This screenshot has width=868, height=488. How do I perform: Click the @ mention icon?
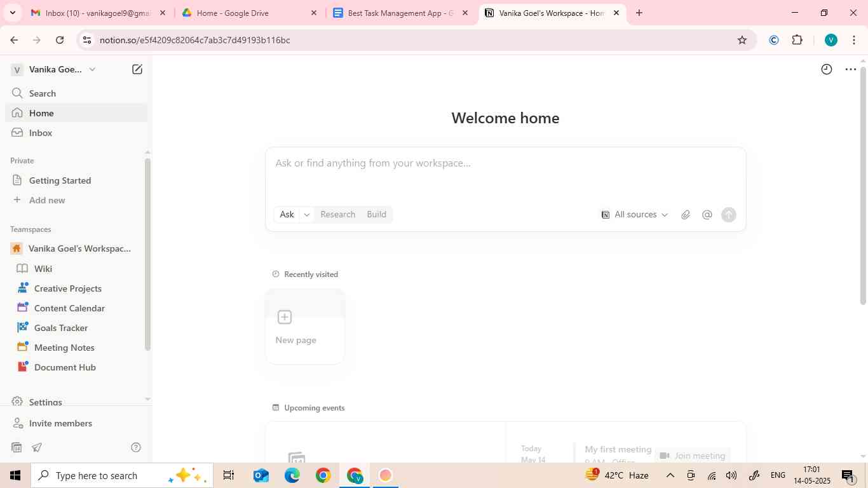point(707,215)
